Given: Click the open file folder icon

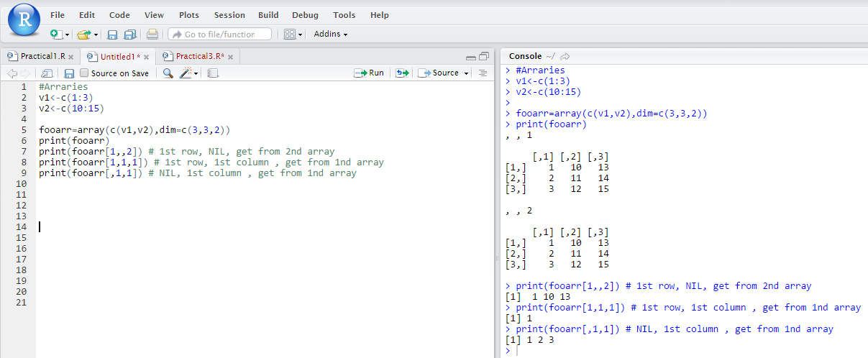Looking at the screenshot, I should point(83,34).
